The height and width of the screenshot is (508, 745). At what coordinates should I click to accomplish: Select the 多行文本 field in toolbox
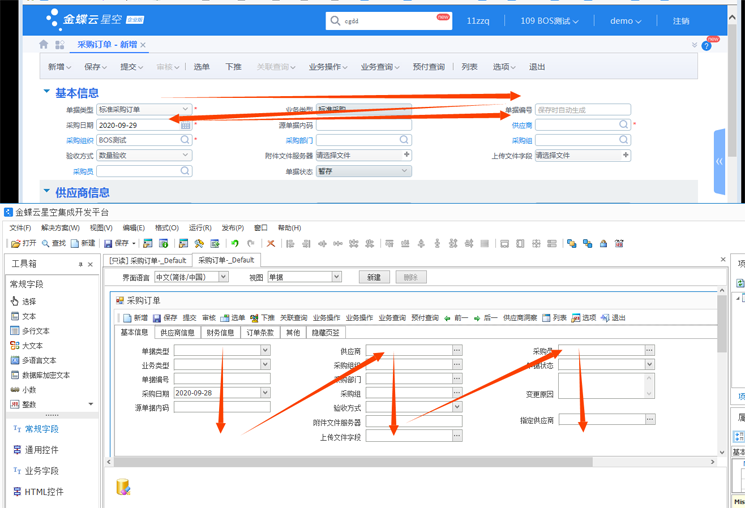pos(30,331)
